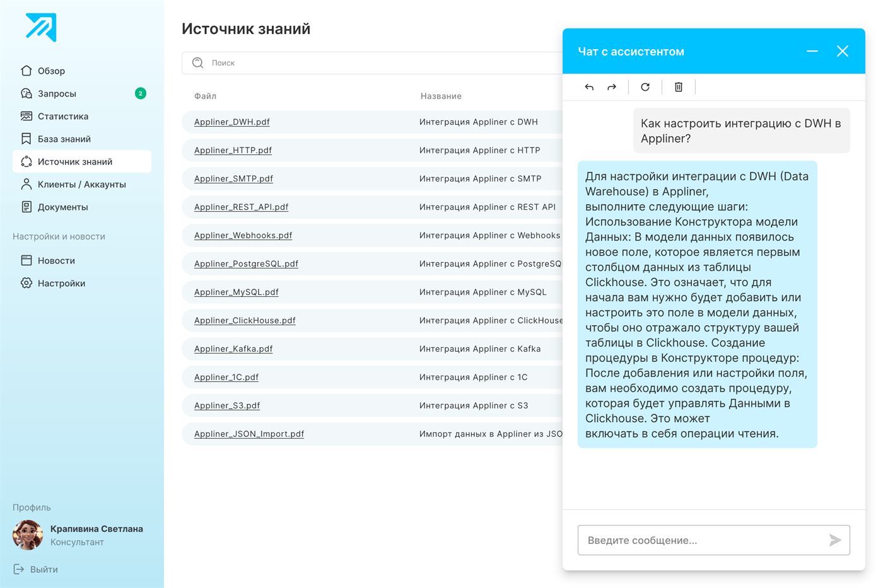Image resolution: width=883 pixels, height=588 pixels.
Task: Undo last chat action
Action: point(589,87)
